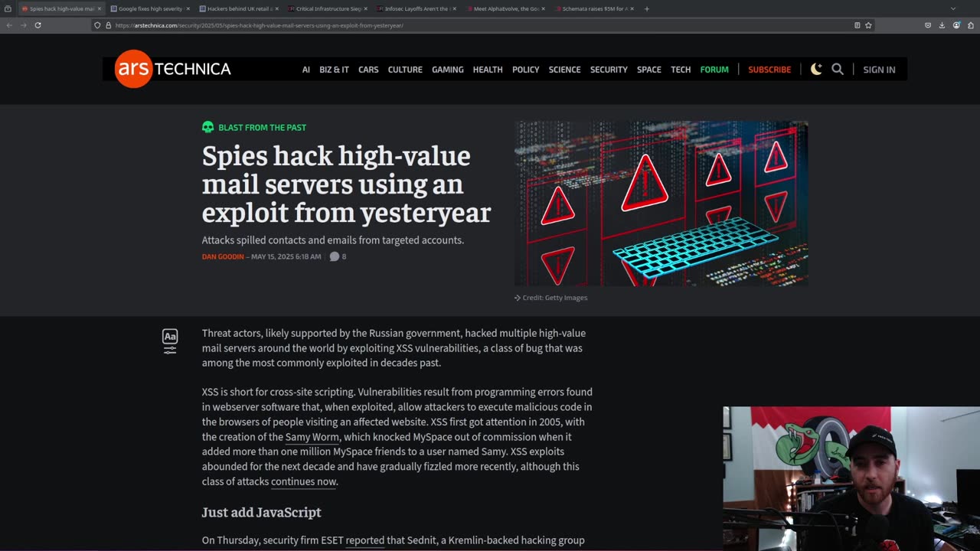The height and width of the screenshot is (551, 980).
Task: Open the Firefox View icon before the tabs
Action: pos(8,8)
